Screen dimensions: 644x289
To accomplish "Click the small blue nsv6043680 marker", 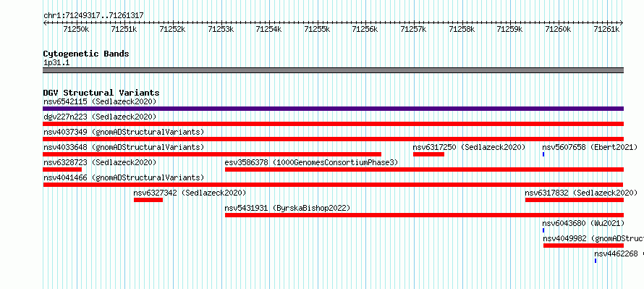I will [x=543, y=230].
